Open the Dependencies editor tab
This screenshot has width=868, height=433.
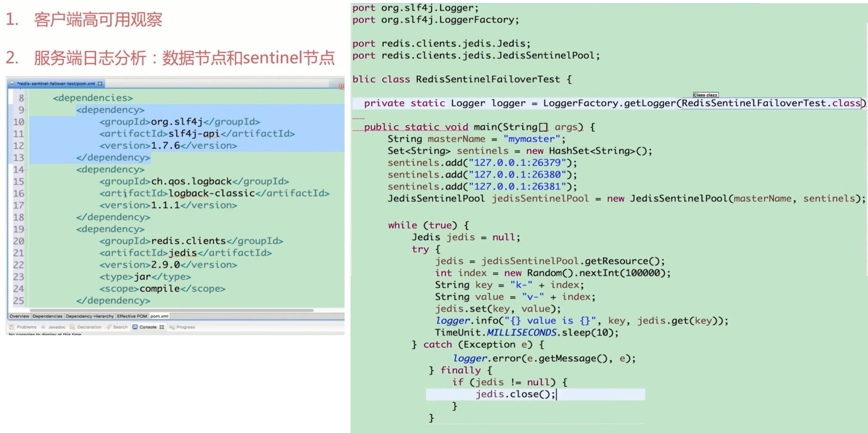tap(47, 316)
